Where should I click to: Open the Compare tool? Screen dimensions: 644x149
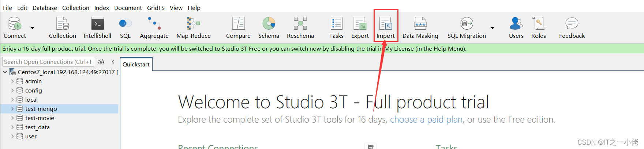238,28
